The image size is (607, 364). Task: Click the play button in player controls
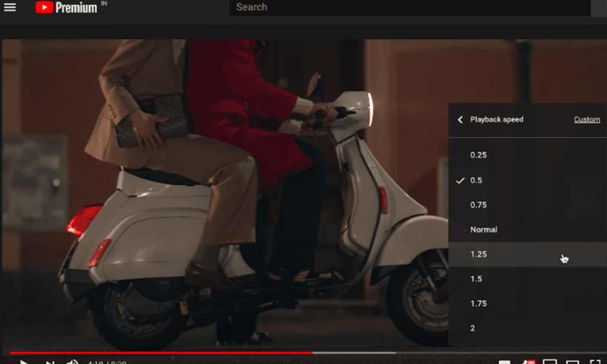24,362
